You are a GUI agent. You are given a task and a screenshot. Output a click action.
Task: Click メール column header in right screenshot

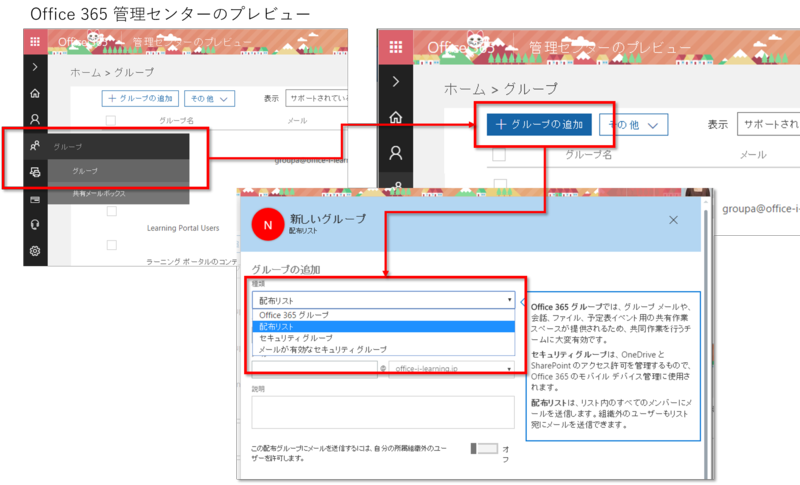point(753,155)
